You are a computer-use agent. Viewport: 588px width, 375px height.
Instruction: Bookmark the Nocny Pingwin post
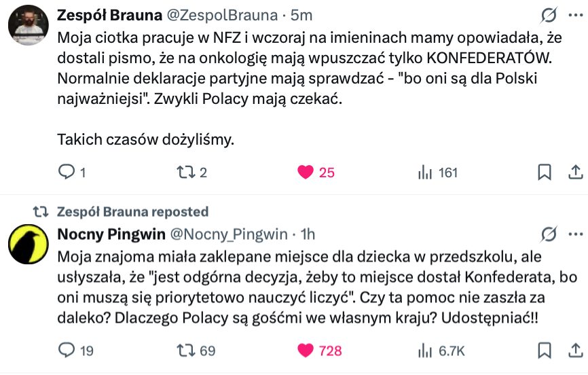coord(545,351)
